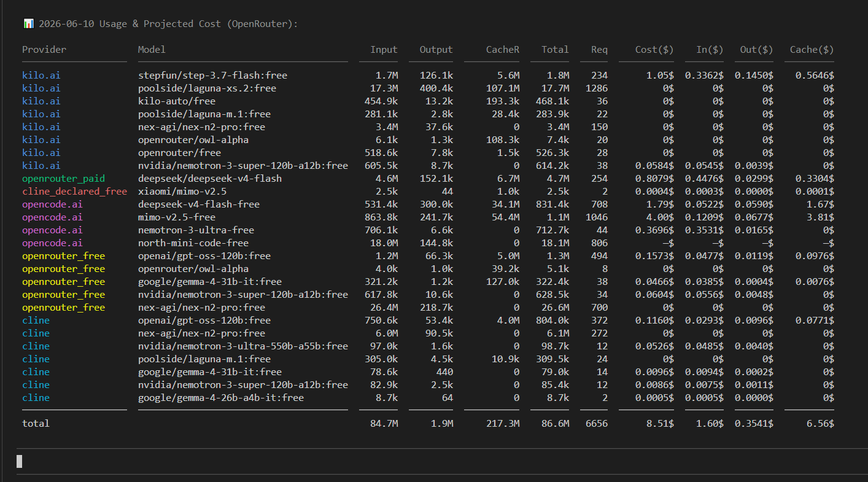Viewport: 868px width, 482px height.
Task: Click the 'Cost($)' column header
Action: point(654,49)
